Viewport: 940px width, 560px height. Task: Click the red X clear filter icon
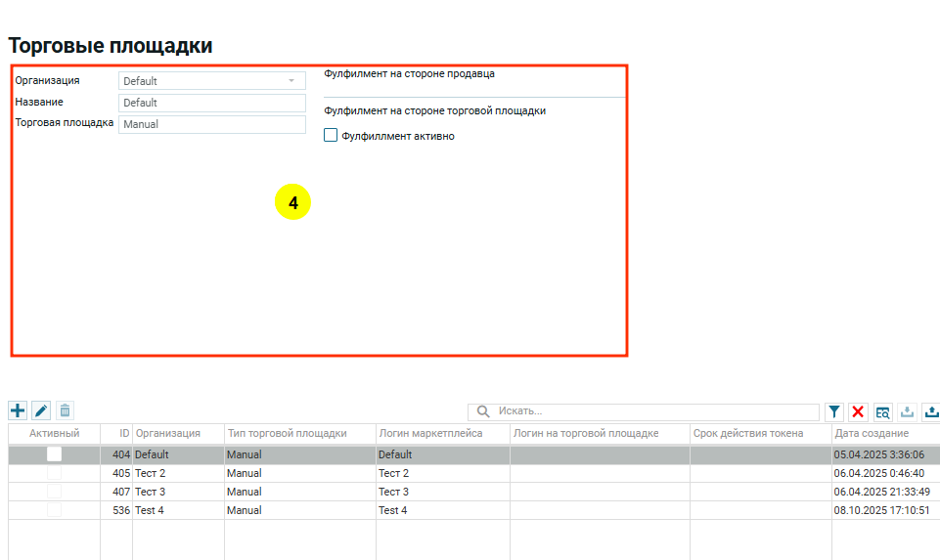point(858,412)
